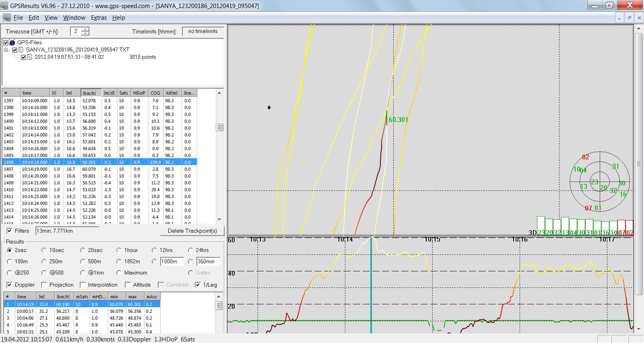Select trackpoint row 1400 at 10:14:12.000

tap(99, 121)
